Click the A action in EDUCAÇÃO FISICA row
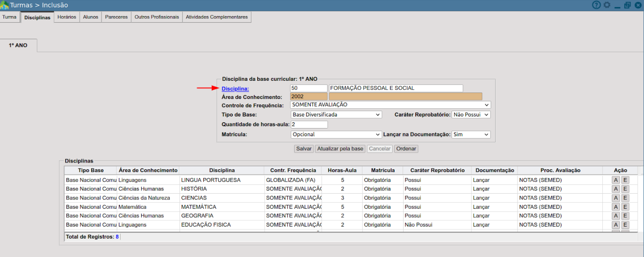 [x=616, y=225]
